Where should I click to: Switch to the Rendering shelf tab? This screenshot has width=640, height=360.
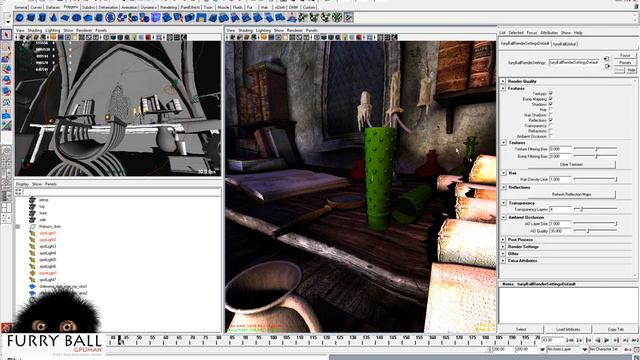[x=168, y=7]
